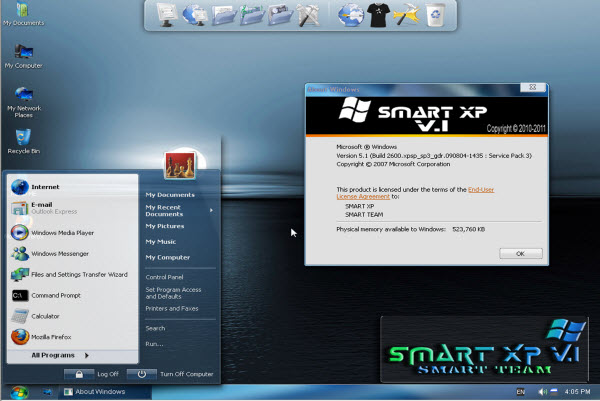Select About Windows taskbar button
This screenshot has height=401, width=600.
point(104,392)
